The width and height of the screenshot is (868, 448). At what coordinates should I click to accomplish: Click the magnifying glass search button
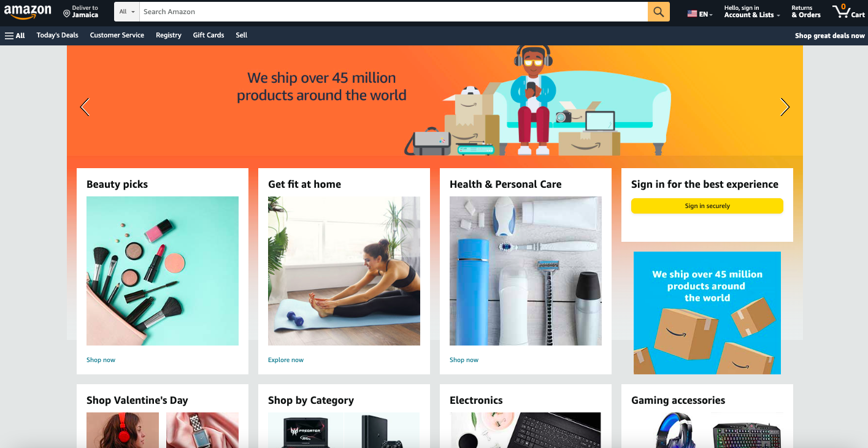[659, 12]
